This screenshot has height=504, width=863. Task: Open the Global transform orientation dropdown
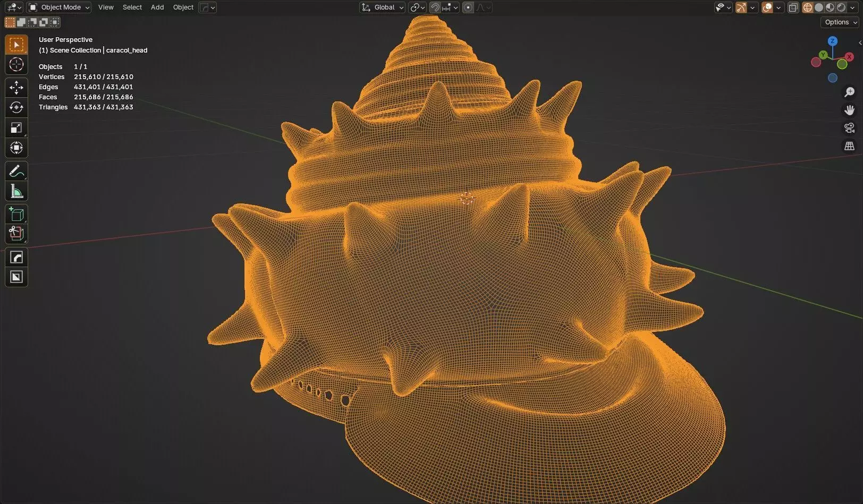tap(383, 7)
